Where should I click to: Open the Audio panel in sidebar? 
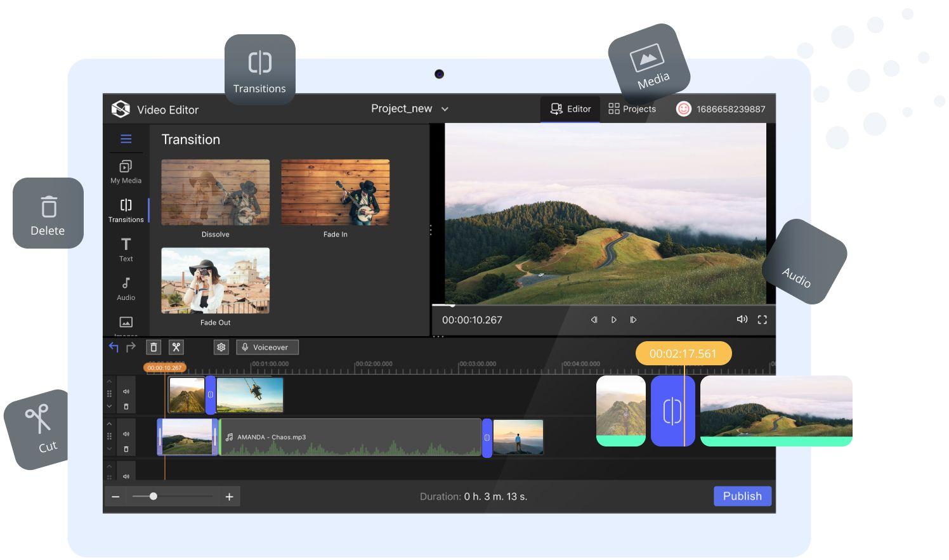click(x=126, y=289)
